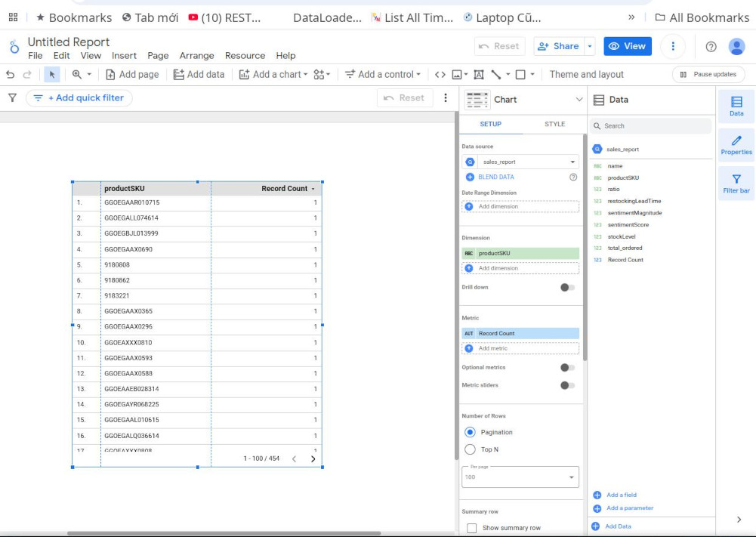Open the Help question mark icon

[711, 46]
